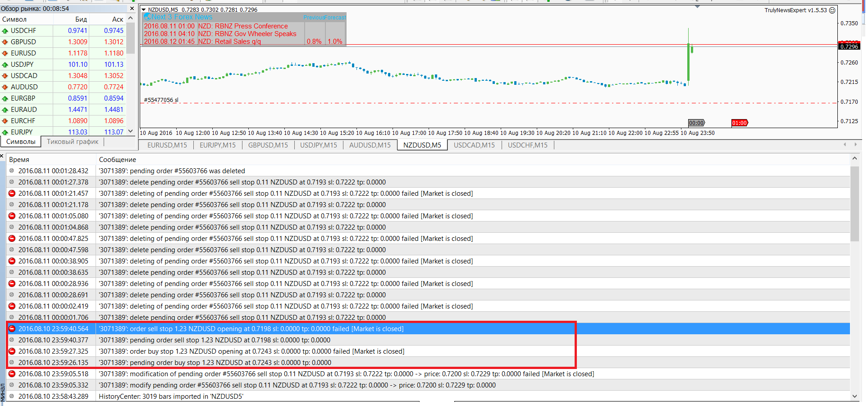868x406 pixels.
Task: Click the EURJPY up-arrow symbol icon
Action: click(x=5, y=132)
